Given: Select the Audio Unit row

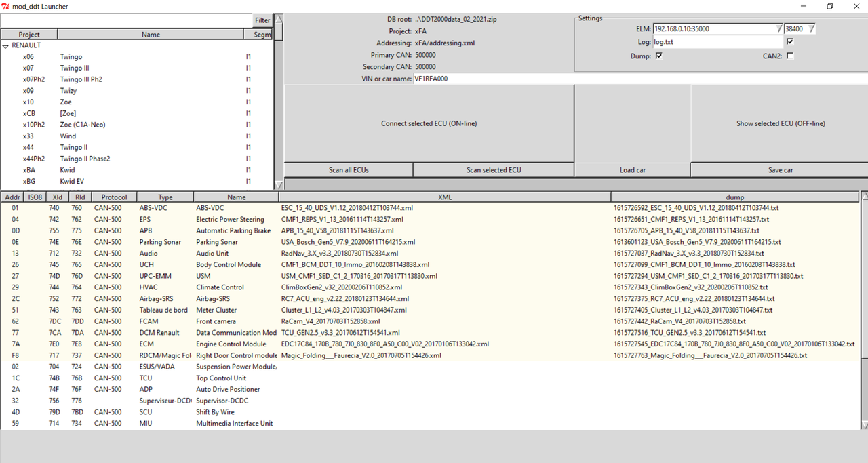Looking at the screenshot, I should coord(430,254).
